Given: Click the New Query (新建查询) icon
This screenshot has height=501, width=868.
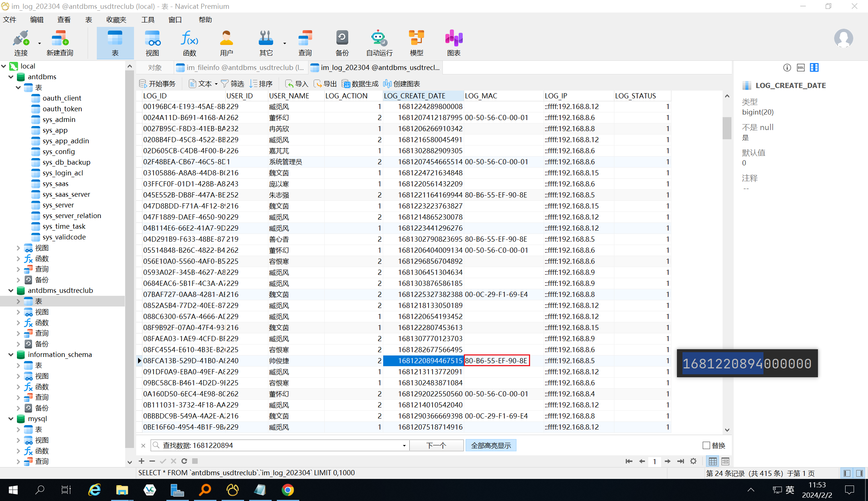Looking at the screenshot, I should pyautogui.click(x=60, y=43).
